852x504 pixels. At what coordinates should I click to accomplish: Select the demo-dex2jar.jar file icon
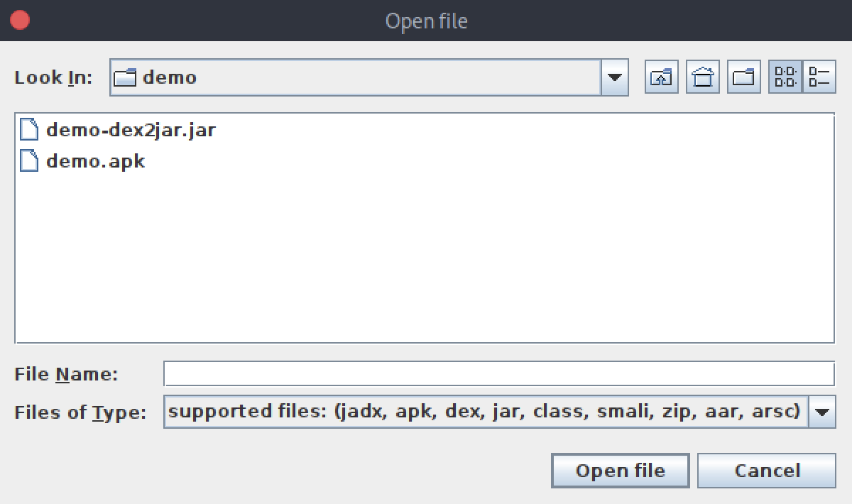(29, 130)
